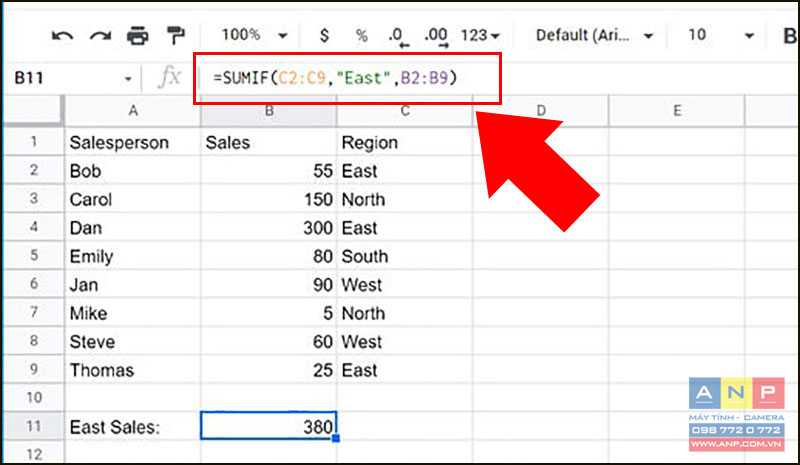Select the cell containing Steve

tap(133, 341)
